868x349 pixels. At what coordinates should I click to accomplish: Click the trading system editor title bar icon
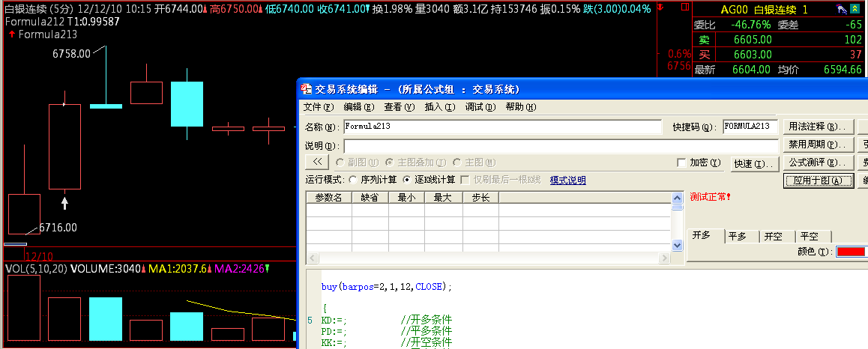[306, 88]
